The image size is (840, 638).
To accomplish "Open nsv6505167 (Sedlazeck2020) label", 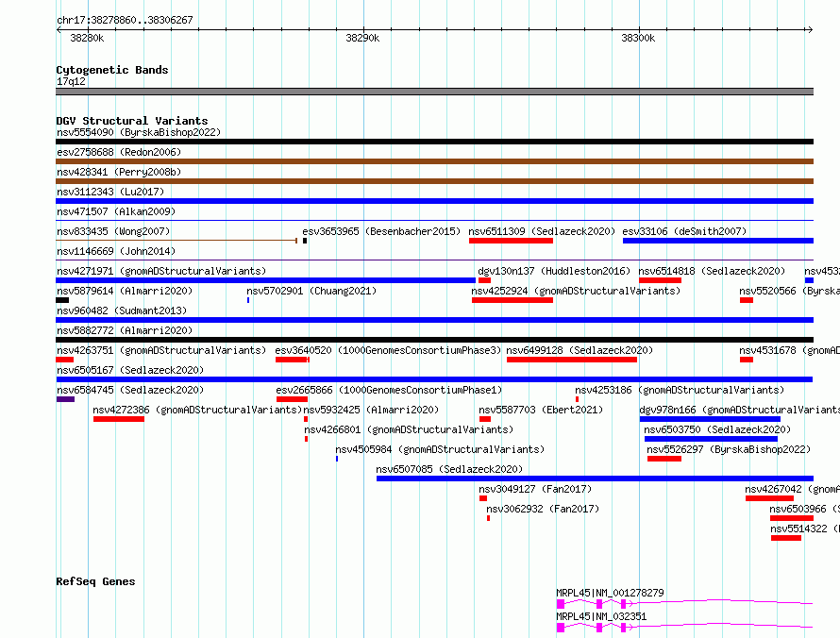I will click(130, 370).
